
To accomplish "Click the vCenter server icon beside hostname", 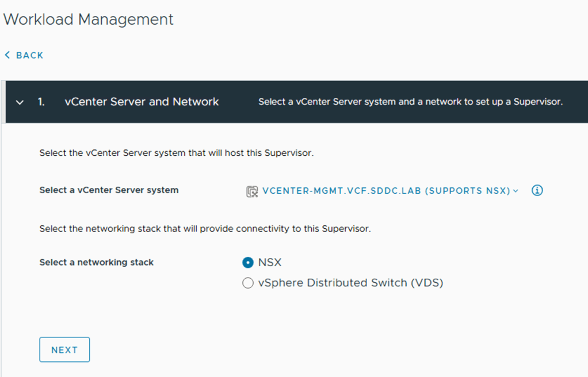I will click(251, 191).
